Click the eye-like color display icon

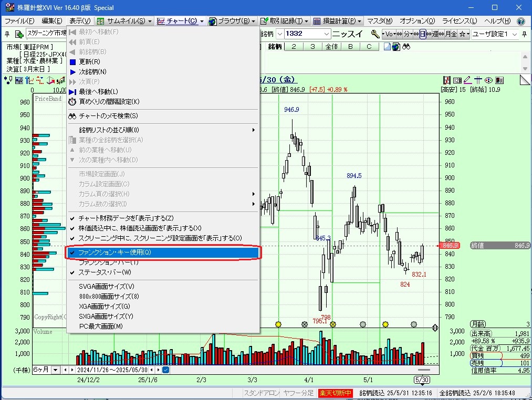tap(488, 80)
